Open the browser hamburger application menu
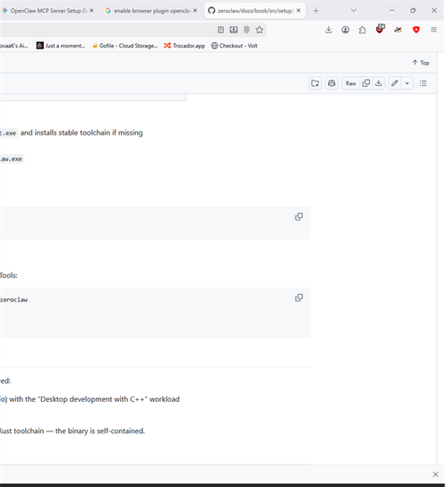The height and width of the screenshot is (487, 448). point(434,30)
